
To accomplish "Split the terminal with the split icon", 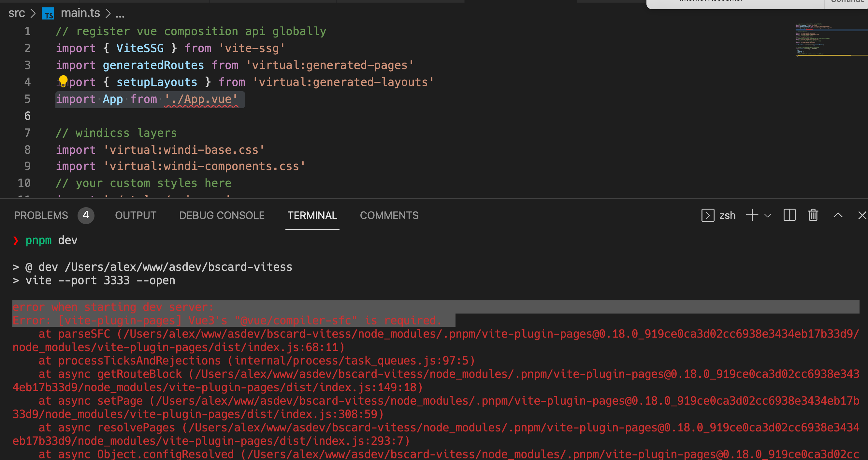I will (x=789, y=215).
